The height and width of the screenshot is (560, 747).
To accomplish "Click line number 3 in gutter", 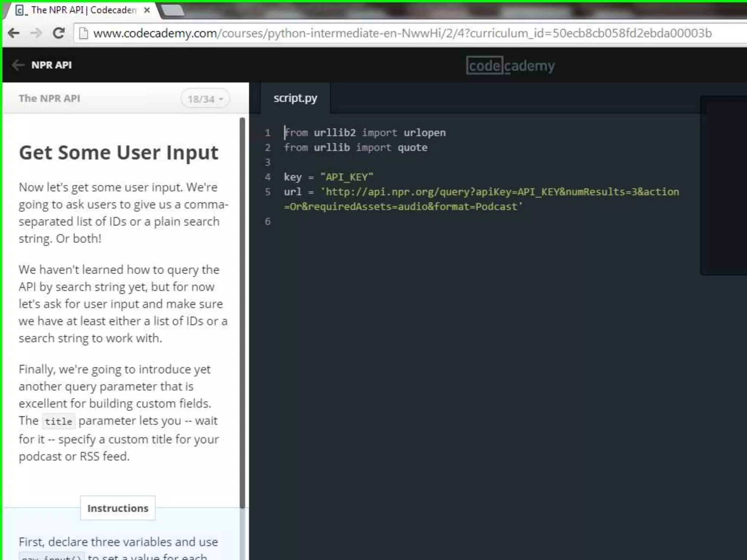I will 268,162.
